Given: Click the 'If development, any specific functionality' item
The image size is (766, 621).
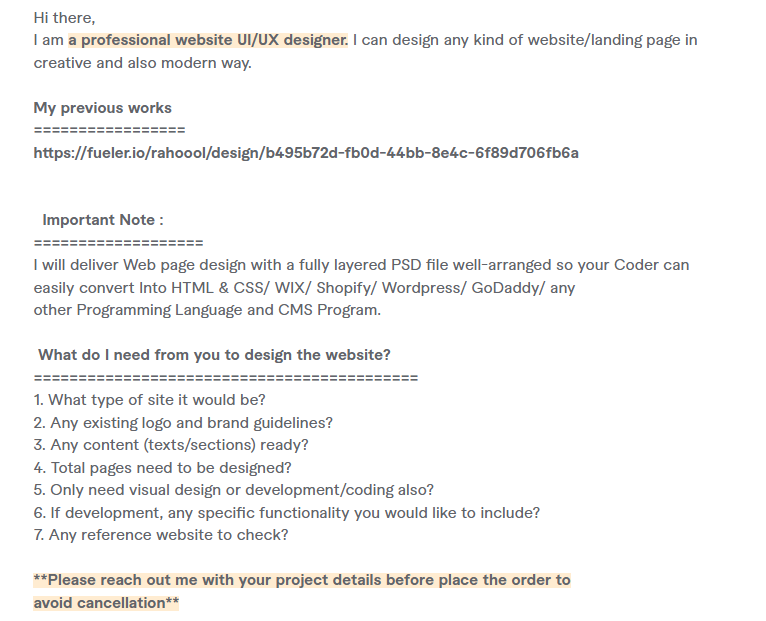Looking at the screenshot, I should pos(286,512).
